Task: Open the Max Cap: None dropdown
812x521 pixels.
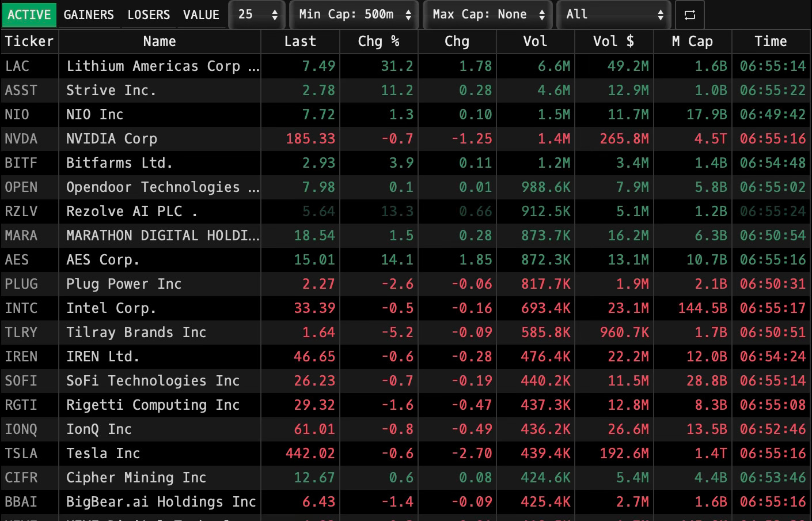Action: click(x=488, y=14)
